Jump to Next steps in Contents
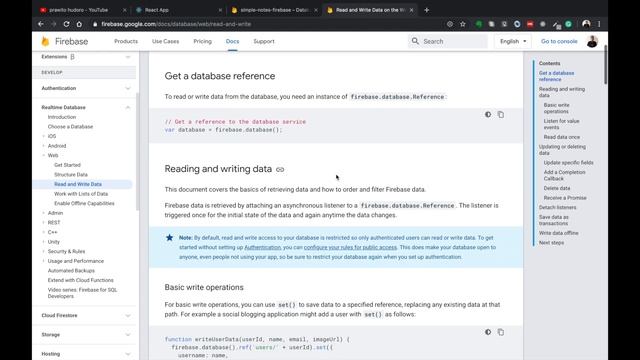The width and height of the screenshot is (640, 360). coord(551,242)
